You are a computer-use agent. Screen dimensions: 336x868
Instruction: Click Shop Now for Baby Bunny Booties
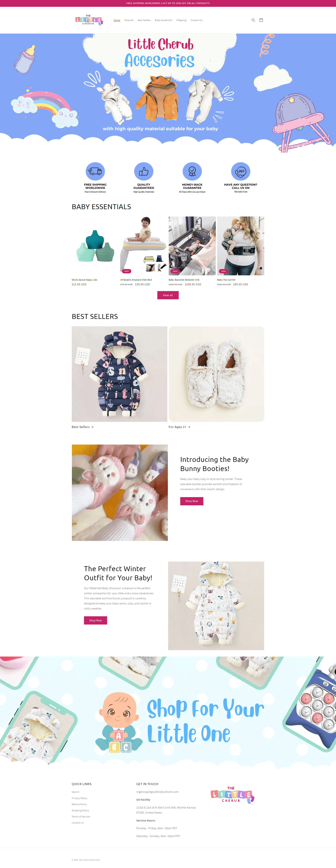coord(192,501)
